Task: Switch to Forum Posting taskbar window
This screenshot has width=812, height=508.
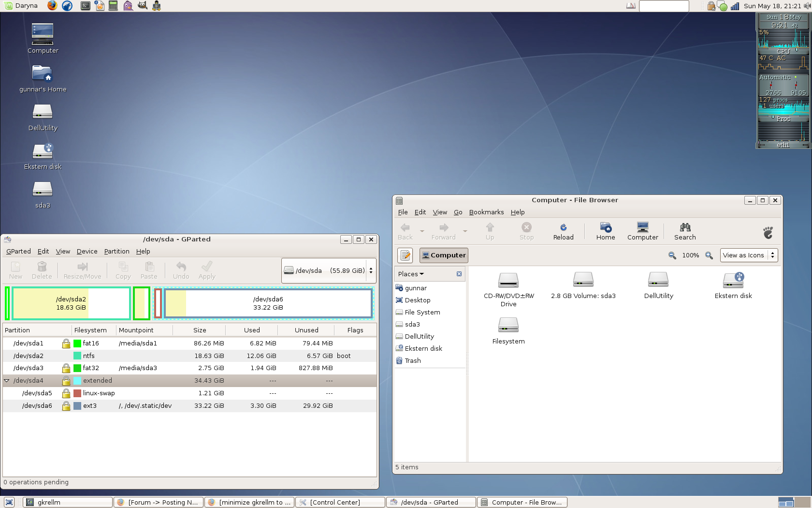Action: point(159,502)
